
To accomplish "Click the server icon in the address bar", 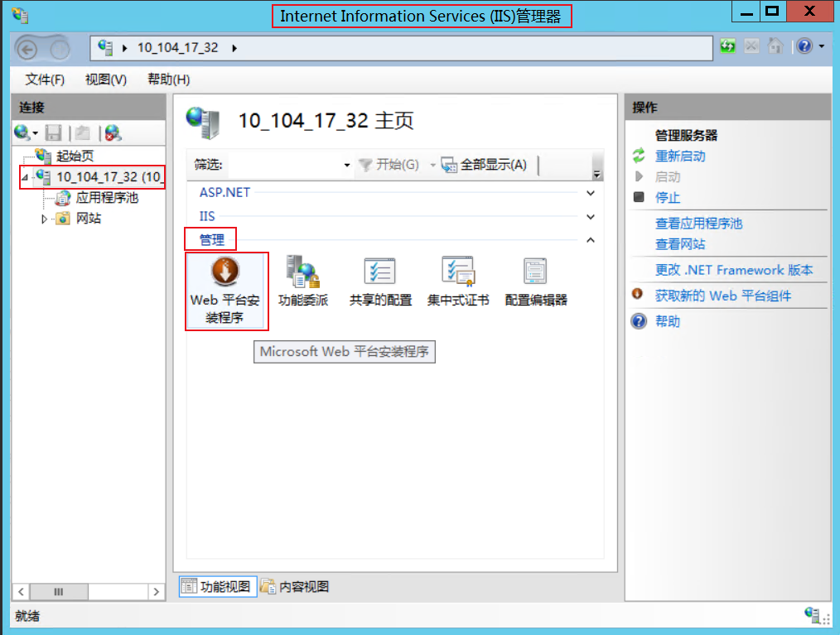I will [105, 48].
